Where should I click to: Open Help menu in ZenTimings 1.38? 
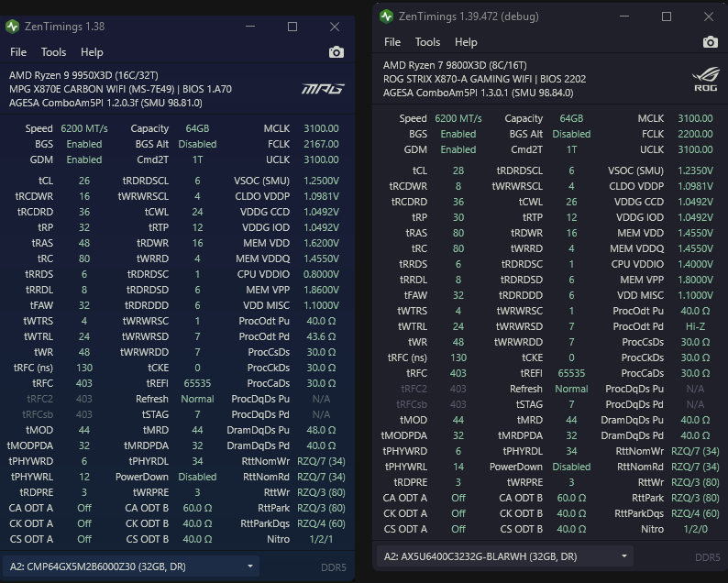tap(92, 52)
